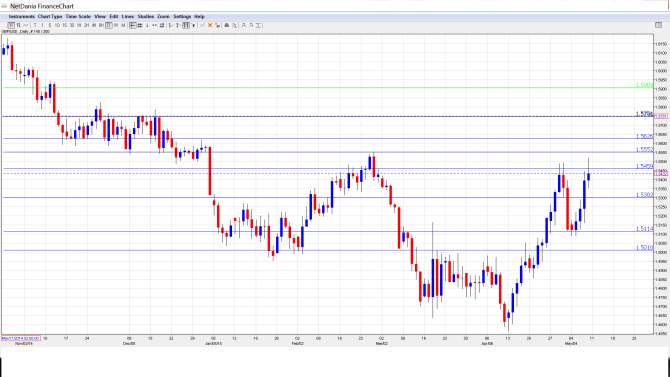Click the zoom magnifier icon
Image resolution: width=670 pixels, height=377 pixels.
[x=234, y=26]
